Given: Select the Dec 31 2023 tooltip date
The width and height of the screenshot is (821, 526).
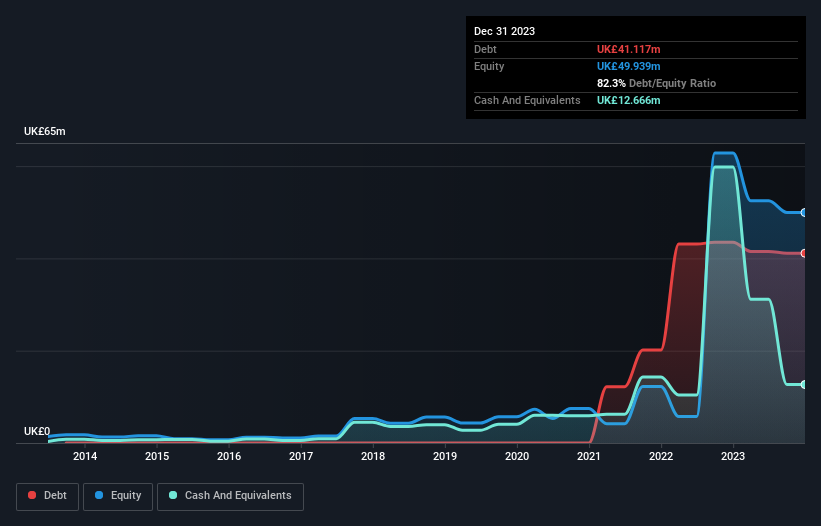Looking at the screenshot, I should pyautogui.click(x=504, y=31).
